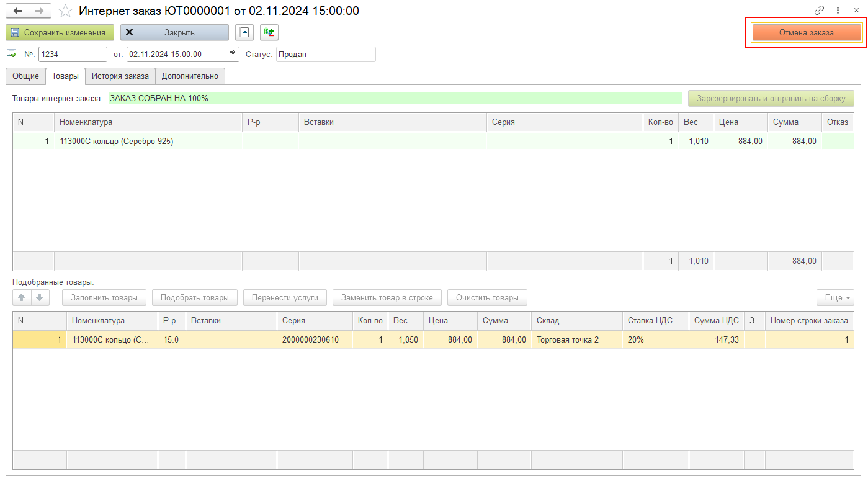Viewport: 868px width, 481px height.
Task: Go forward with the right arrow
Action: (40, 11)
